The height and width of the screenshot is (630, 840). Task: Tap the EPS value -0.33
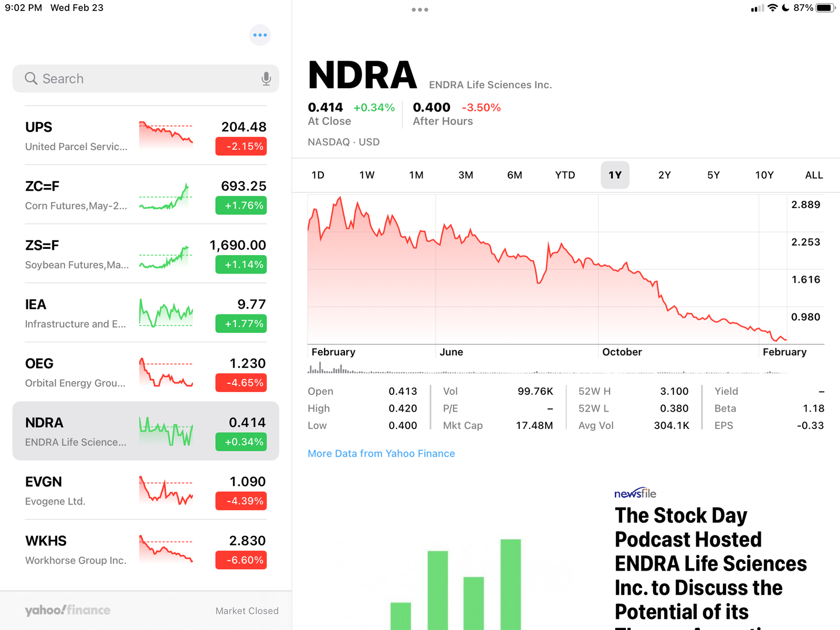[x=811, y=425]
